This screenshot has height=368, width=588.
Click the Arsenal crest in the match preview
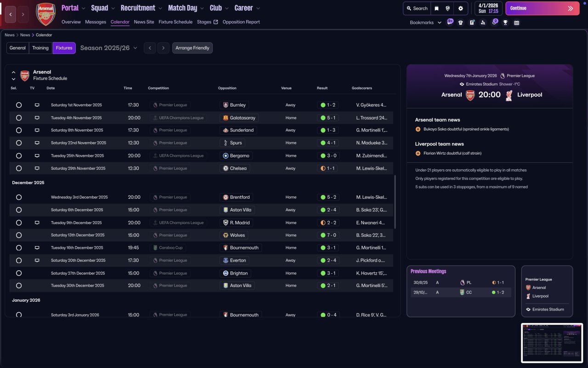(x=470, y=95)
